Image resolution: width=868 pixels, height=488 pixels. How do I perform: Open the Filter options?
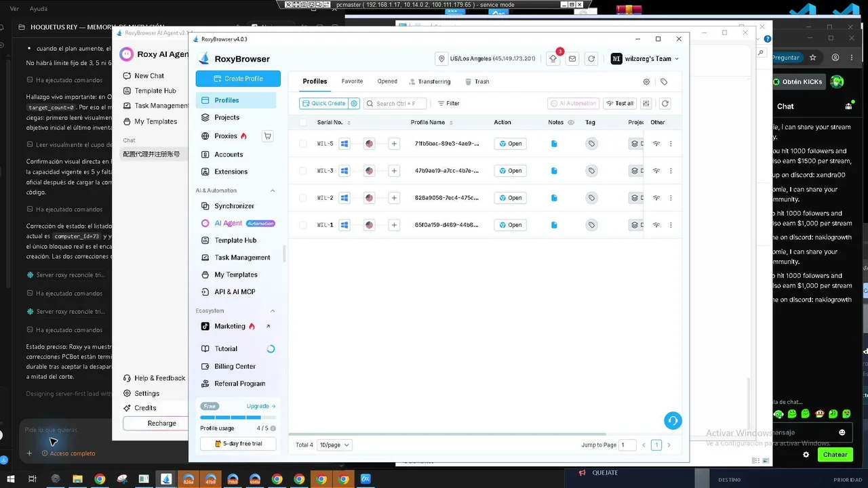448,104
